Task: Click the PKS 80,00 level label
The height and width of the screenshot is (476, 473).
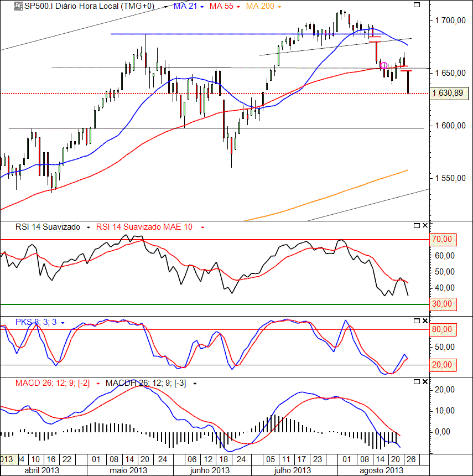Action: [443, 330]
